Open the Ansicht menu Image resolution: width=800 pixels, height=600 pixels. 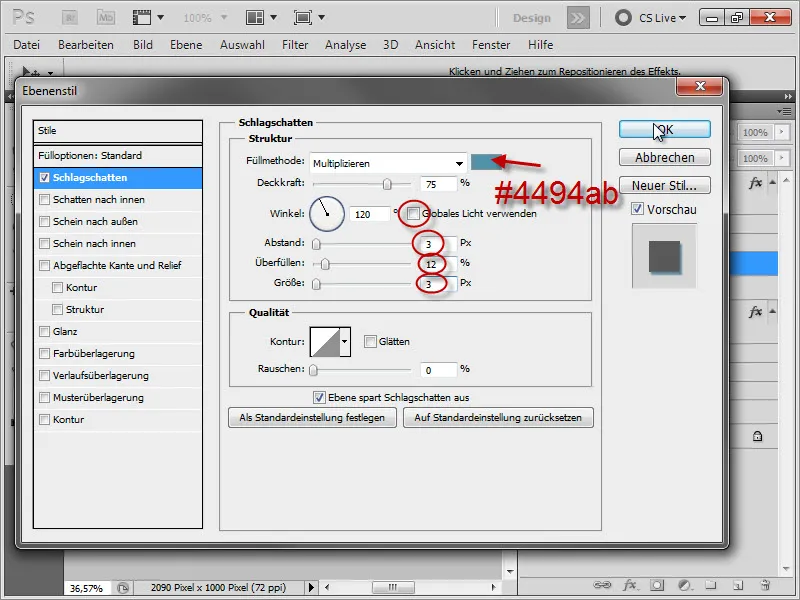click(x=435, y=45)
